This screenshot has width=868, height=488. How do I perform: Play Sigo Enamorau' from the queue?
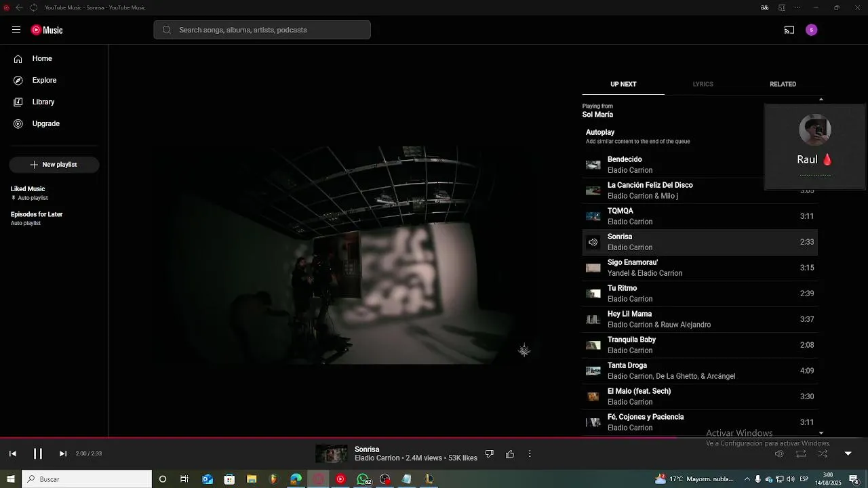coord(700,268)
